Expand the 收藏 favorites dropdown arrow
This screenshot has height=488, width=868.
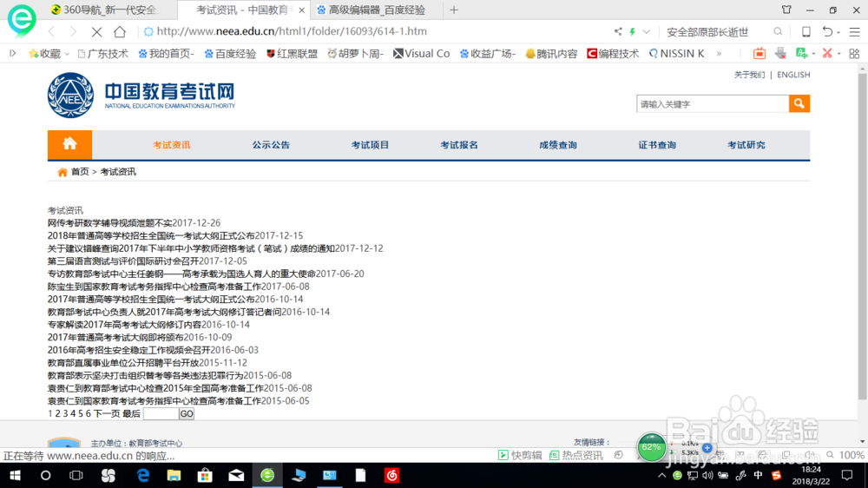coord(67,54)
